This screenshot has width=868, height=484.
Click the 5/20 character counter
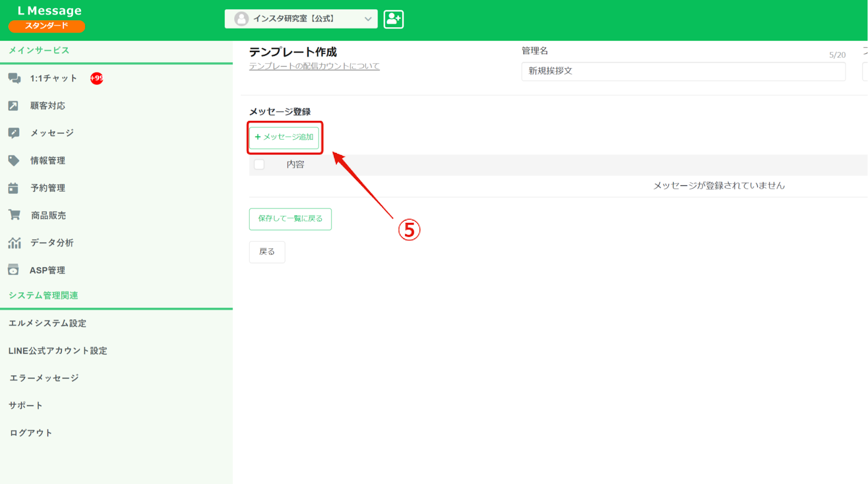point(837,55)
